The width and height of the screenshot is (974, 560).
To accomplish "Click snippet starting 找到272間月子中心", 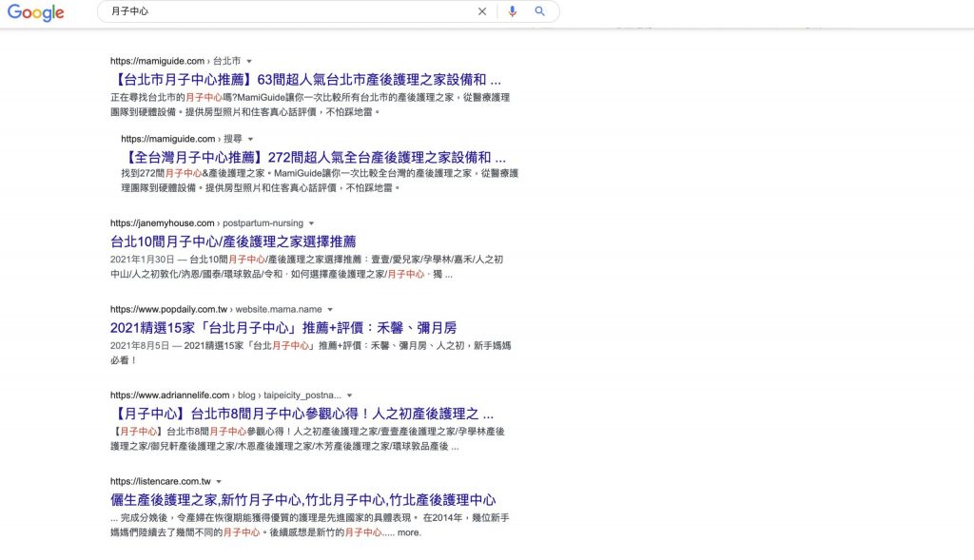I will [x=320, y=181].
